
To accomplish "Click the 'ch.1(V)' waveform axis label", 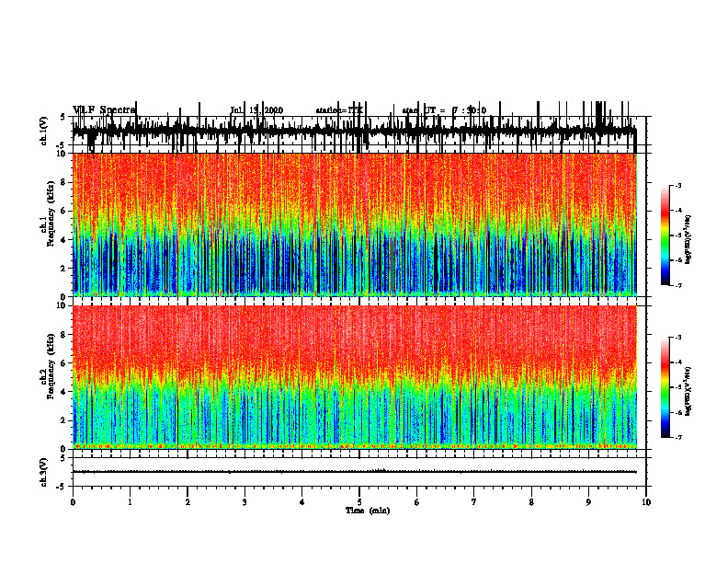I will [44, 131].
